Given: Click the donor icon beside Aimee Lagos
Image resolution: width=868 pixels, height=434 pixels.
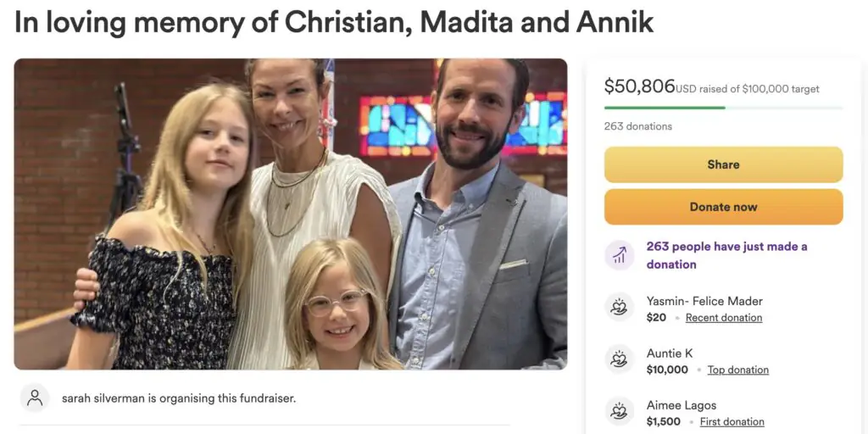Looking at the screenshot, I should click(x=619, y=411).
